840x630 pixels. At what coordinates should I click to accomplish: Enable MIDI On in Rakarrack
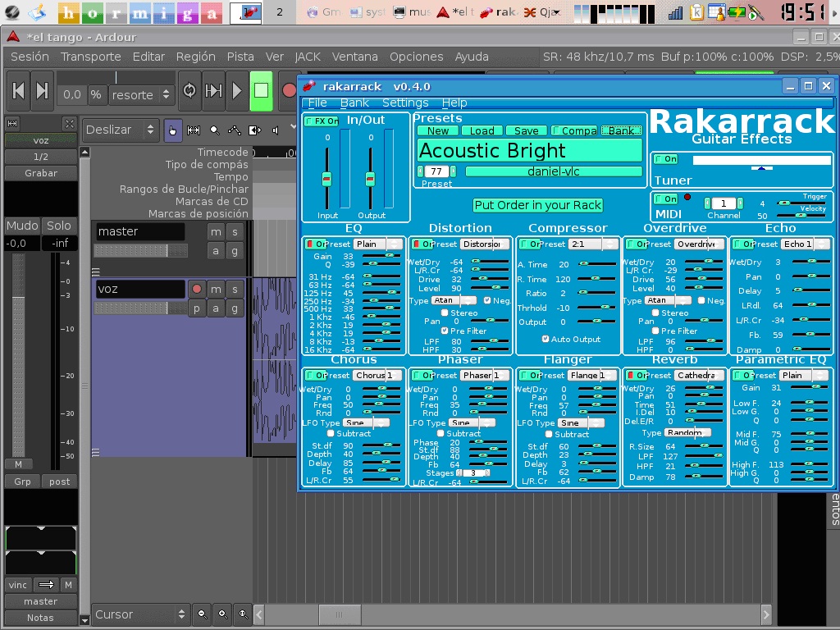666,199
